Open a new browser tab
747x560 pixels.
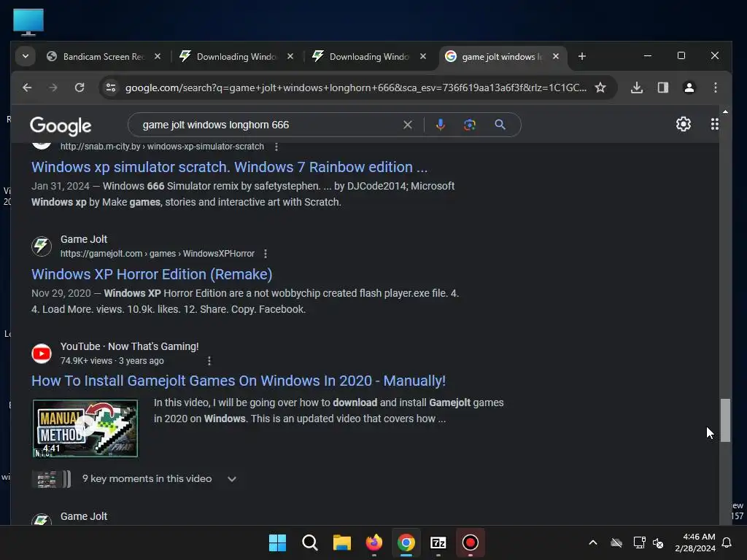(581, 56)
